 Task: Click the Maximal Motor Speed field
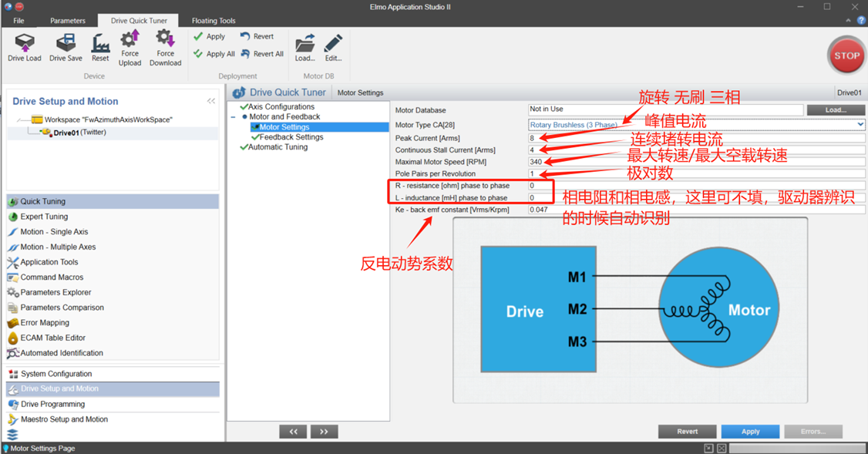tap(696, 162)
